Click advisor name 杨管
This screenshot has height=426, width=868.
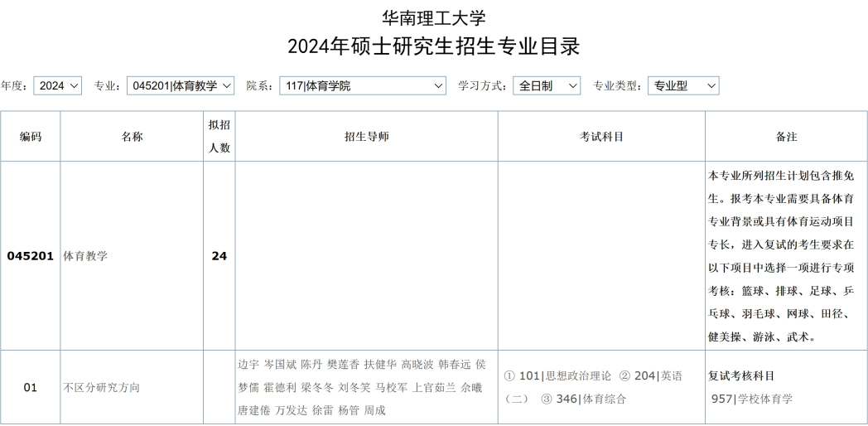(x=349, y=410)
